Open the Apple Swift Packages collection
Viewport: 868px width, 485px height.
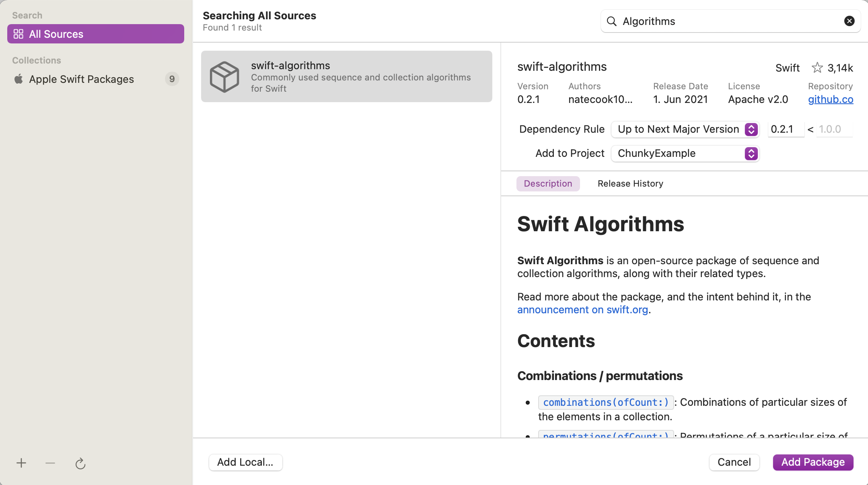tap(96, 79)
